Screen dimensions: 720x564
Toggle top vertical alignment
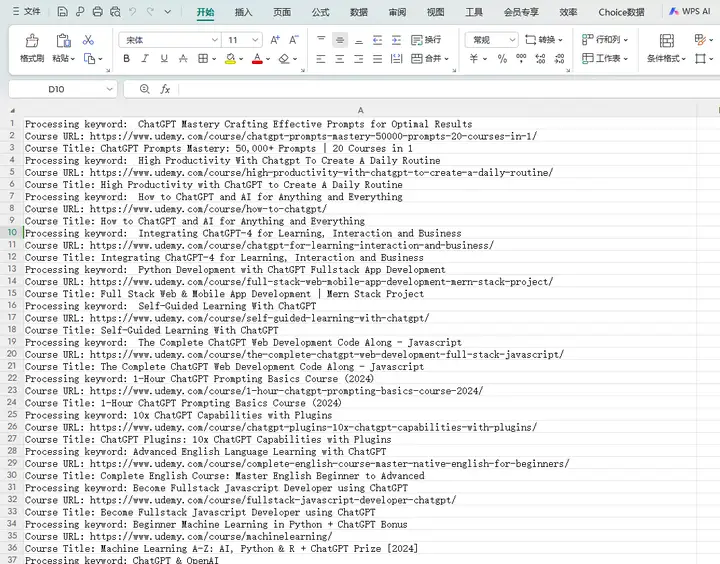321,40
